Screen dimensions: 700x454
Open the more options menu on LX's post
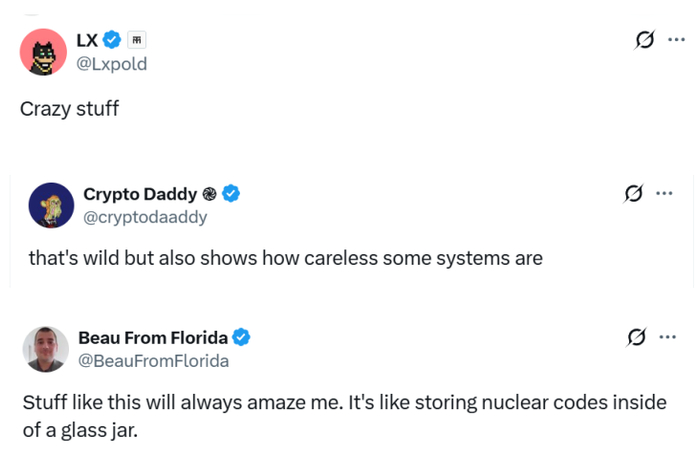click(676, 40)
